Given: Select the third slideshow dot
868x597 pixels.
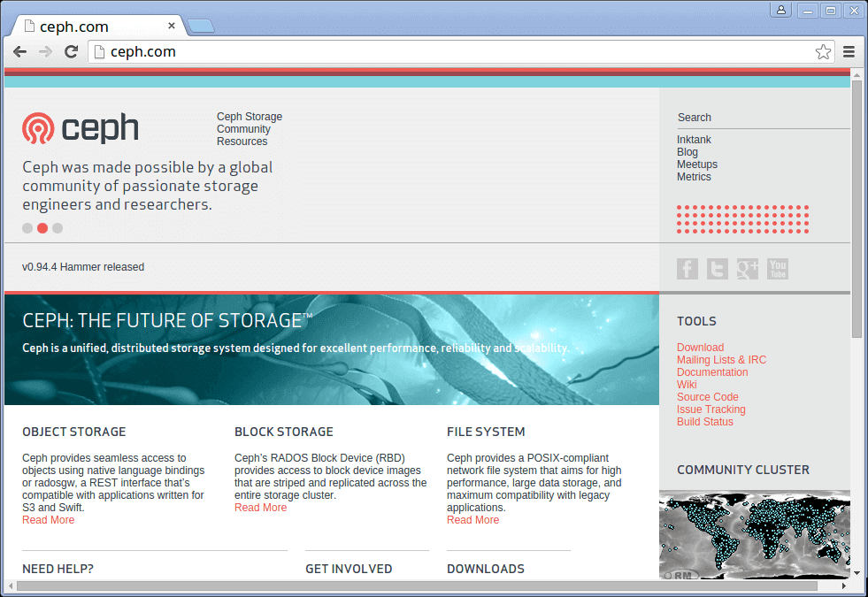Looking at the screenshot, I should click(x=58, y=228).
